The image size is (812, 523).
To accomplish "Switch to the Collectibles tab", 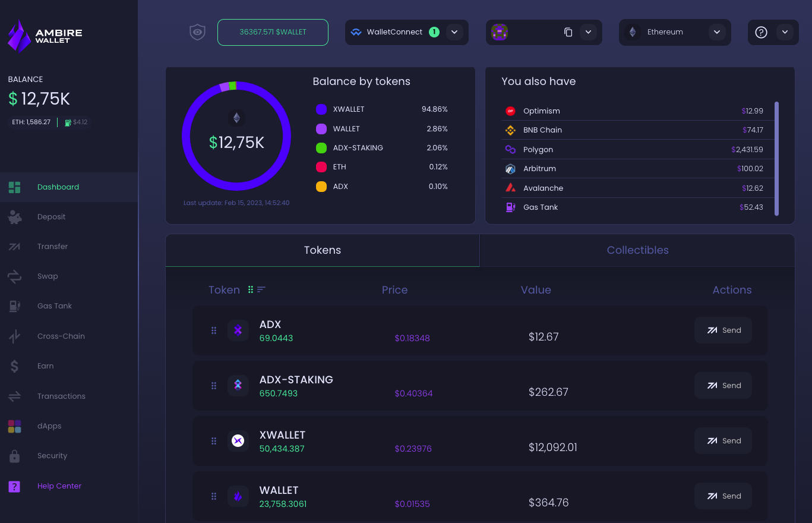I will [x=637, y=250].
